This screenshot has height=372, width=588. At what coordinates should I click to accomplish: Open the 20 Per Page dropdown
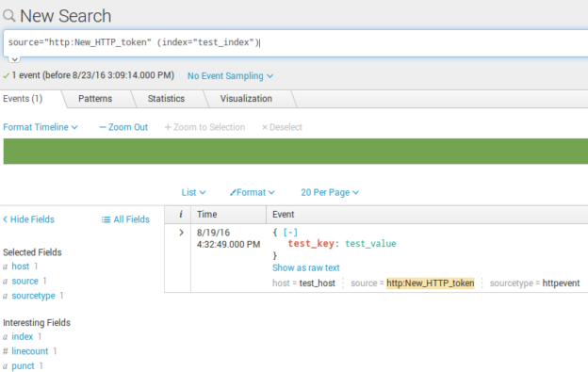[x=330, y=192]
